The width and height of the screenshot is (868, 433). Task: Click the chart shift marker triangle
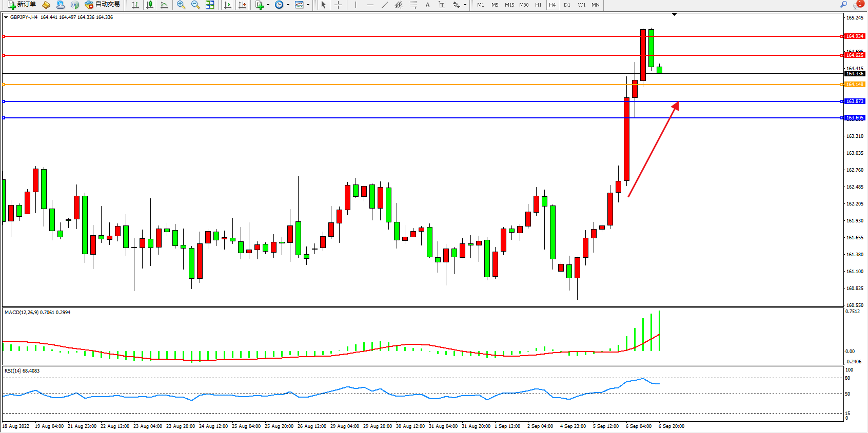point(674,14)
